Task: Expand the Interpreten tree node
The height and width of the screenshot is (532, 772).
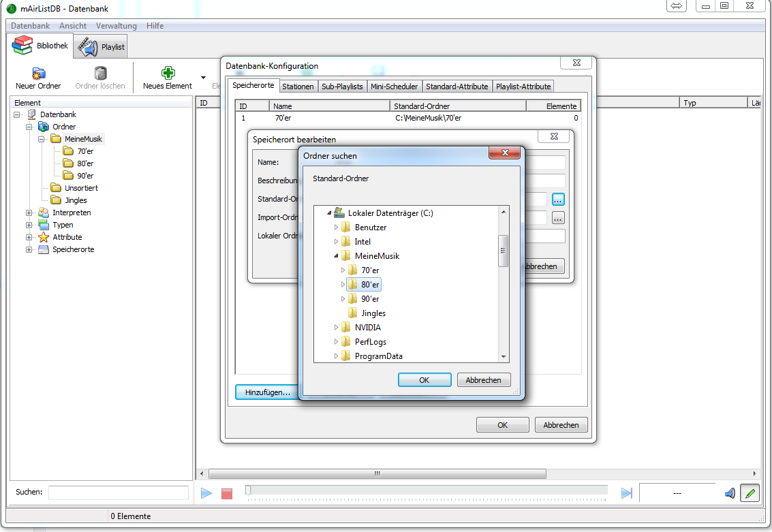Action: point(29,213)
